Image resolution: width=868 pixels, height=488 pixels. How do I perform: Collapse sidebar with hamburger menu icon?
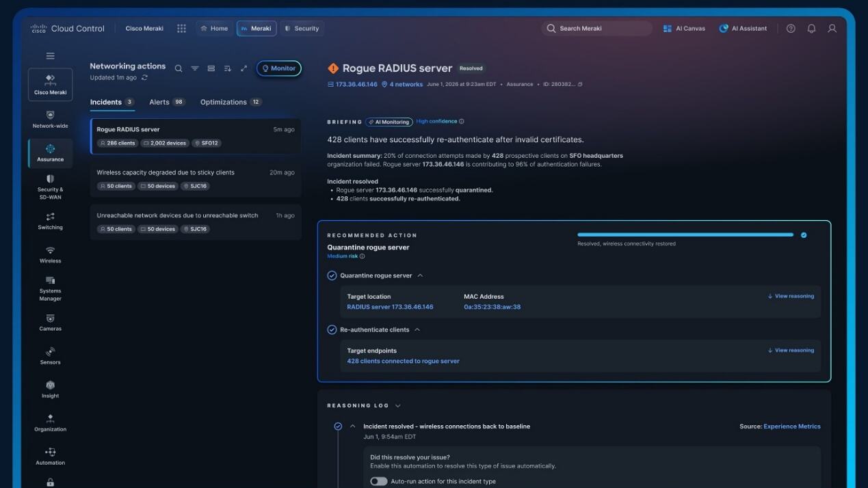pos(50,56)
